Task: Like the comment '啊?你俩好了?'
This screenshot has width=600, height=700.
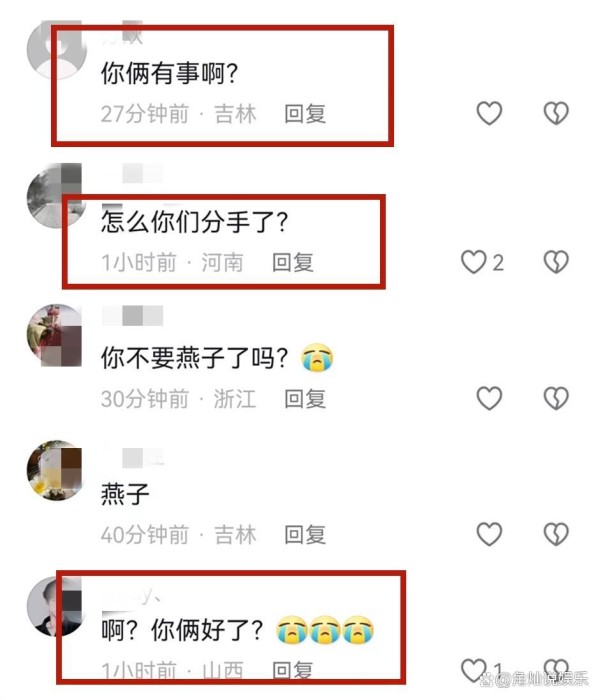Action: [x=473, y=670]
